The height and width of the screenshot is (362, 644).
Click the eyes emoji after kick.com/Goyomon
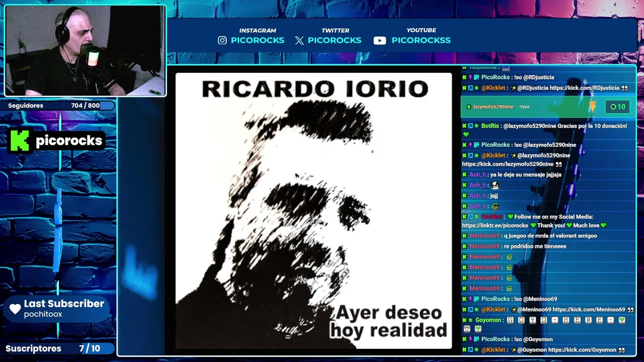pyautogui.click(x=621, y=350)
